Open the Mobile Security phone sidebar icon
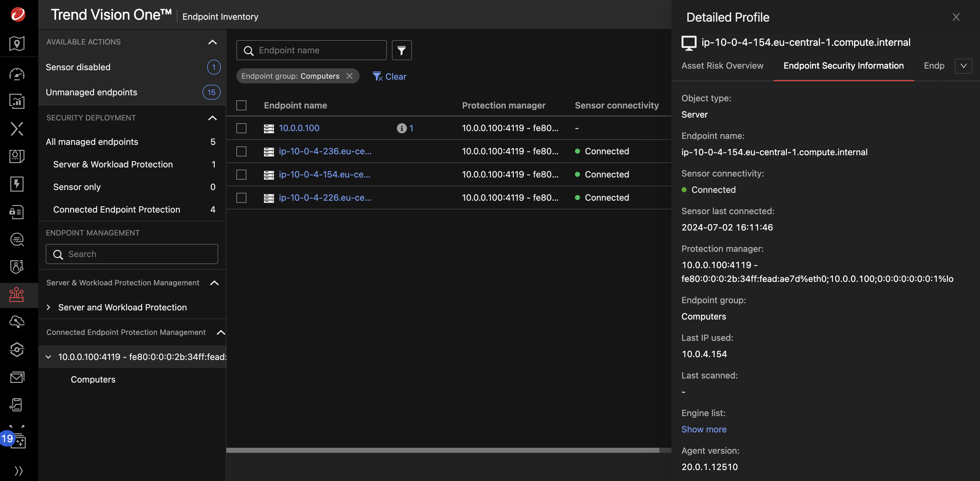This screenshot has width=980, height=481. pos(17,405)
